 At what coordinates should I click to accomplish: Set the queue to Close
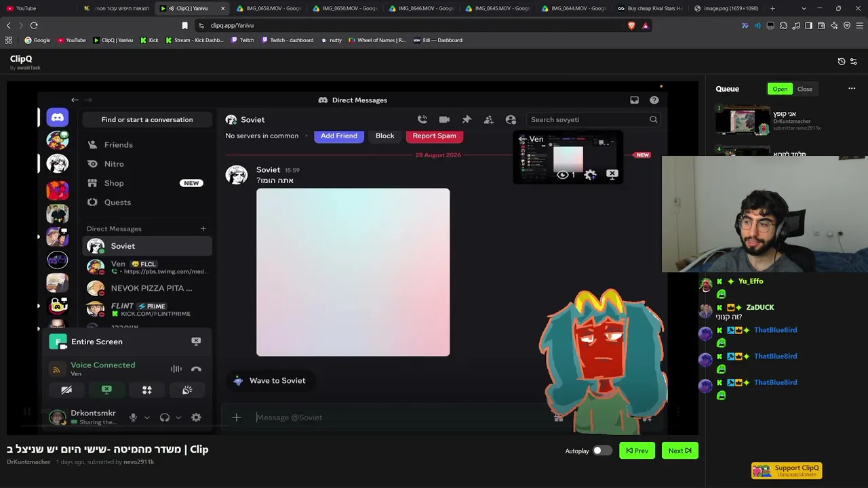point(805,89)
